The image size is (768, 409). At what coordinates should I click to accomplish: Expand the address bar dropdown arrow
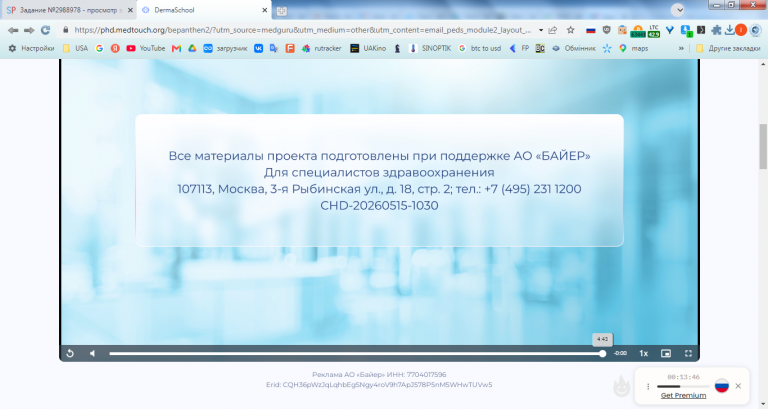click(541, 30)
